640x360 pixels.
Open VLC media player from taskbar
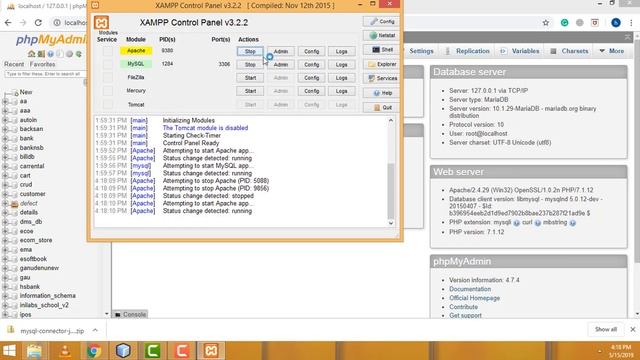(x=65, y=351)
